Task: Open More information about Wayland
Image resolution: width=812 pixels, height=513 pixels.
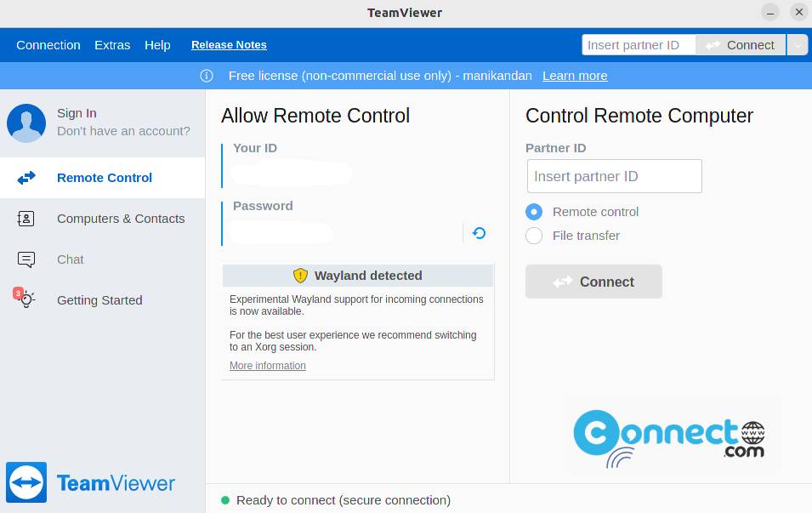Action: tap(268, 366)
